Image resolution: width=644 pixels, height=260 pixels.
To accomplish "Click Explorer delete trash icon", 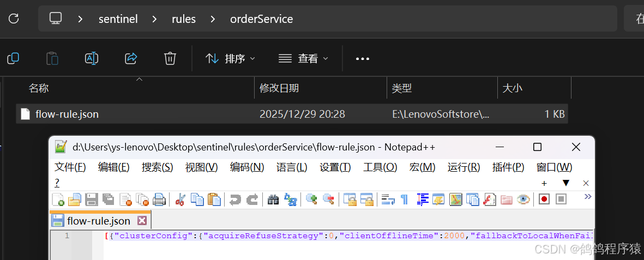I will click(170, 58).
